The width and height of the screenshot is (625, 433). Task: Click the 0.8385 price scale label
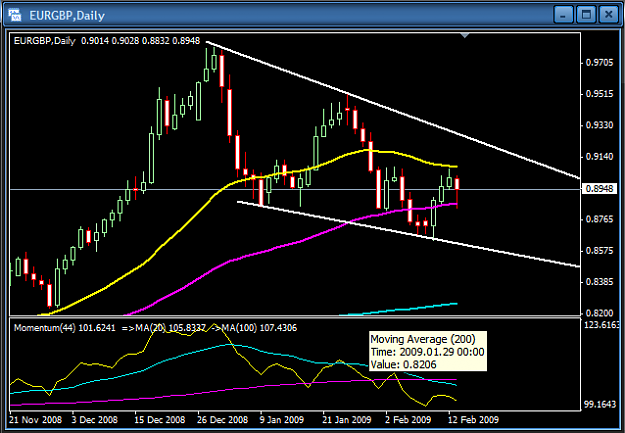click(x=599, y=282)
